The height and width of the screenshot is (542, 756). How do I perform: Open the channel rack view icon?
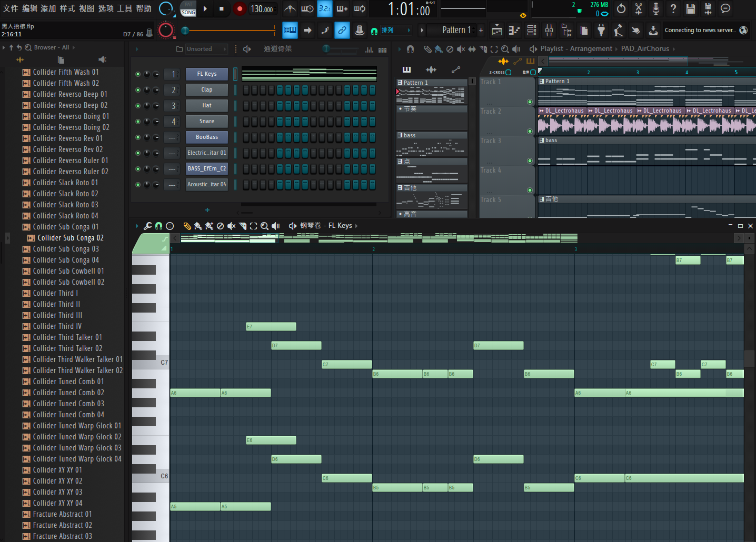click(532, 30)
